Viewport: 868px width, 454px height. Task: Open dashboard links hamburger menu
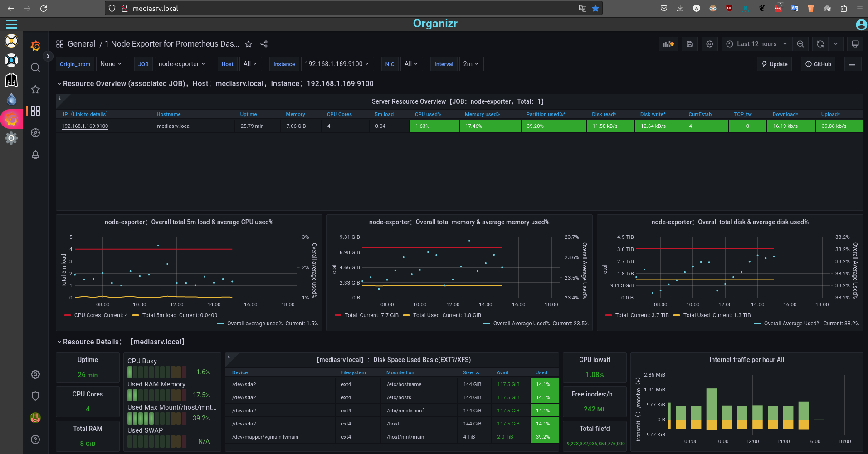click(852, 64)
